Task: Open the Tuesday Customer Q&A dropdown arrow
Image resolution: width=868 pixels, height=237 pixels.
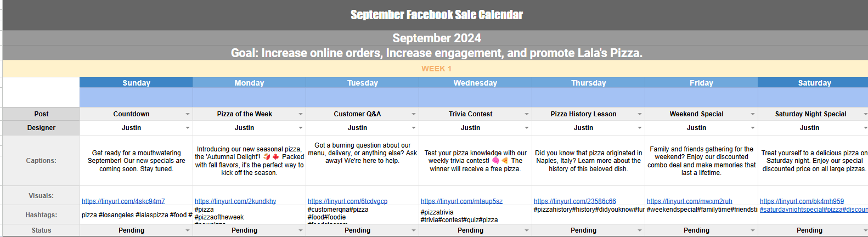Action: click(414, 114)
